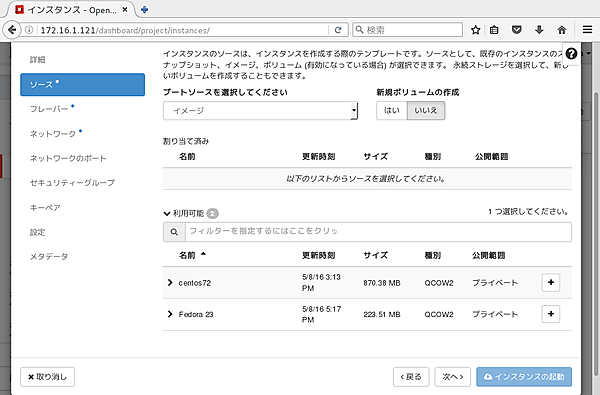Open a new tab with plus icon

click(x=144, y=10)
